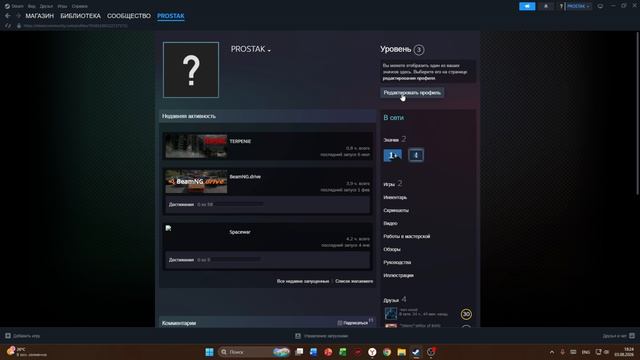
Task: Open the МАГАЗИН tab
Action: click(x=40, y=16)
